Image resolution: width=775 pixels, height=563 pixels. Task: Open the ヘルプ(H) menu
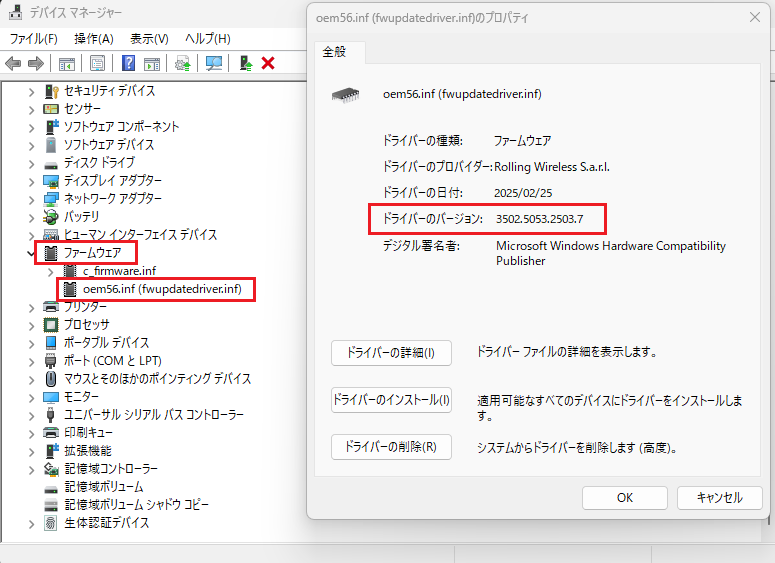click(208, 39)
